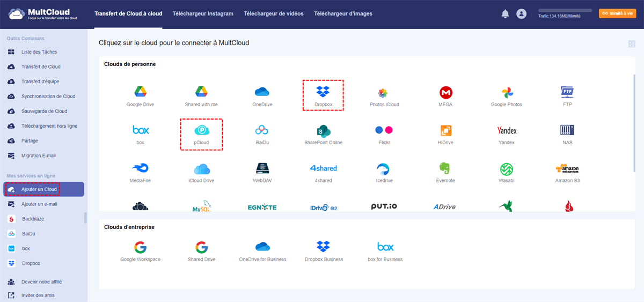Go to MultCloud logo home
644x302 pixels.
coord(43,14)
